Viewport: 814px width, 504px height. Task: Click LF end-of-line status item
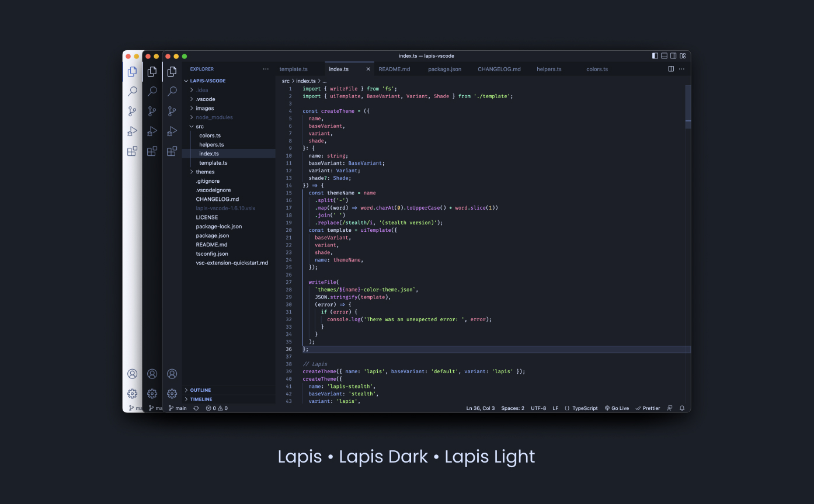[555, 408]
